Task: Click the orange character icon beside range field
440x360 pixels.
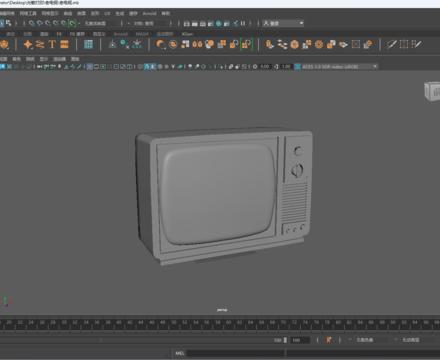Action: (x=329, y=340)
